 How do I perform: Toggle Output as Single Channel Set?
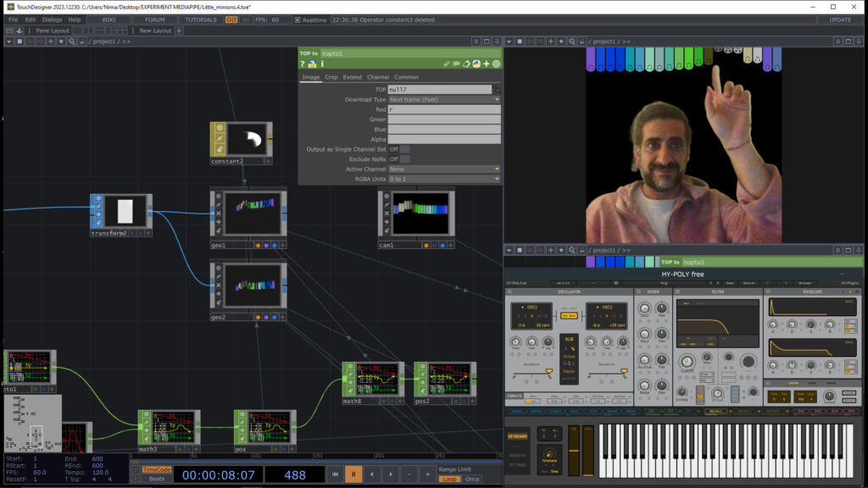pos(405,149)
